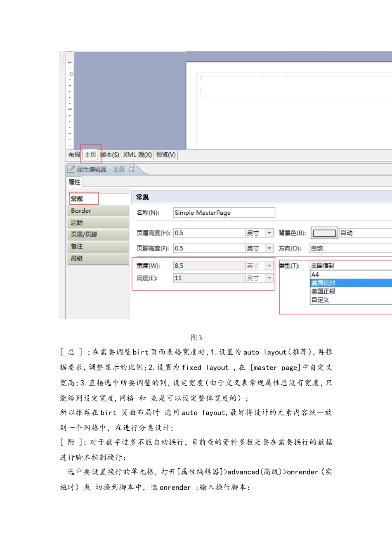Click the 名称 field with Simple MasterPage
Viewport: 392px width, 555px height.
point(224,213)
